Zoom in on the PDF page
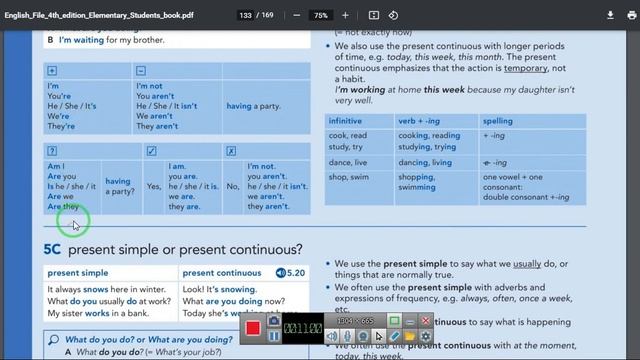This screenshot has width=640, height=360. [345, 15]
